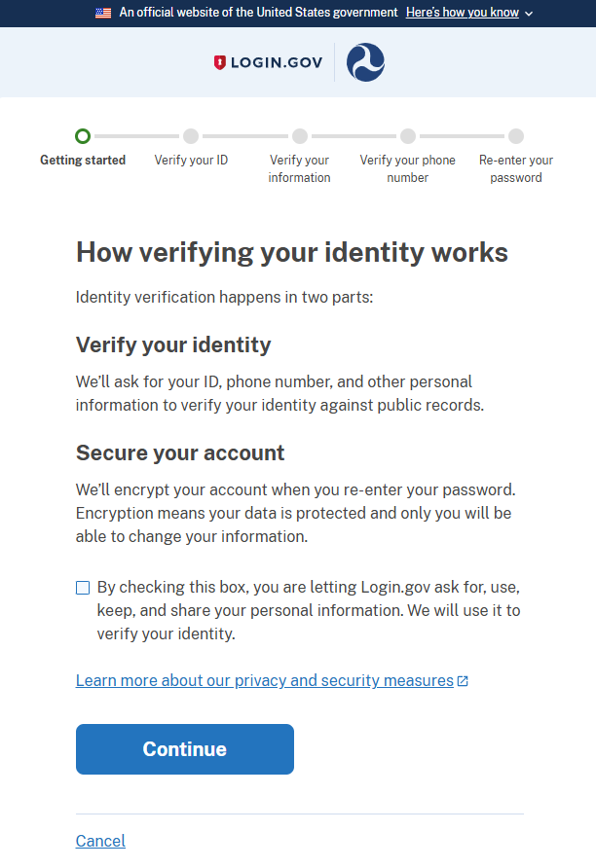Select the "Verify your ID" step label
596x868 pixels.
pos(191,160)
